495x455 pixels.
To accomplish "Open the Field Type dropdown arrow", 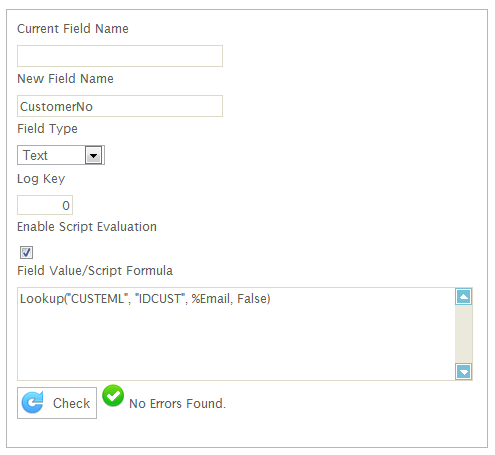I will tap(93, 155).
